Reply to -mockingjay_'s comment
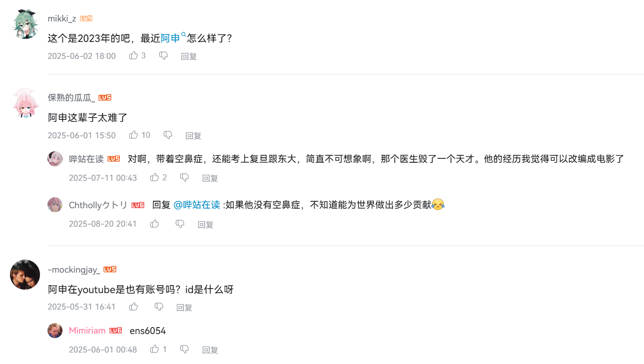Screen dimensions: 644x364 (x=184, y=308)
